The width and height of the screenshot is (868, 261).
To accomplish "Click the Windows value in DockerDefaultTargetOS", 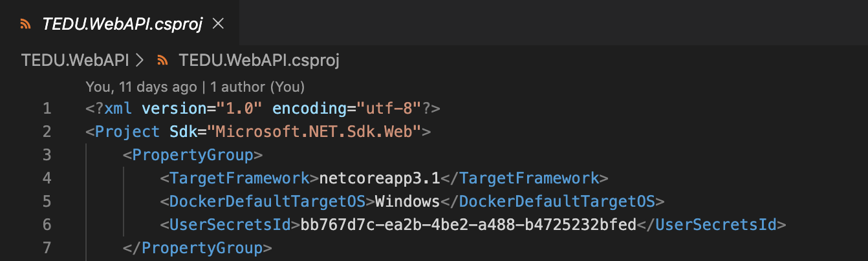I will click(407, 202).
